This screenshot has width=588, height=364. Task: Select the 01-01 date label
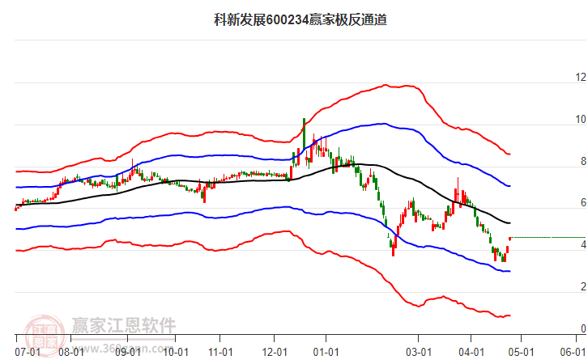(326, 352)
